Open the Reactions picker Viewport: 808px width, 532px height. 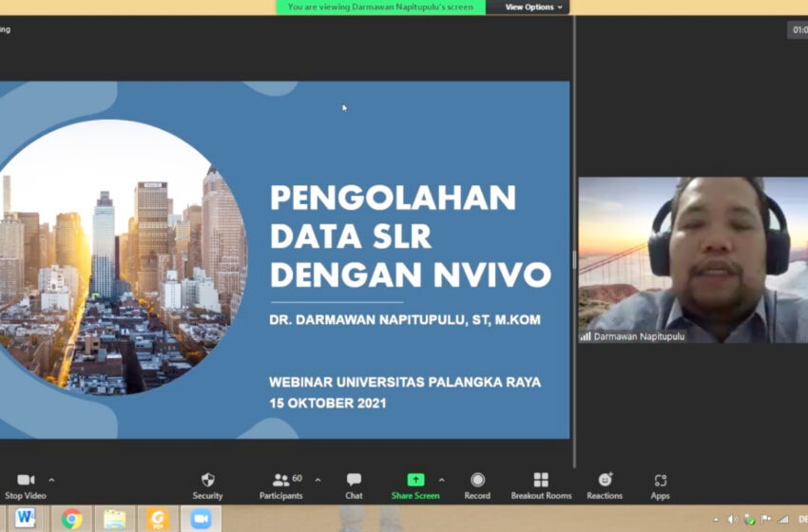click(x=605, y=486)
